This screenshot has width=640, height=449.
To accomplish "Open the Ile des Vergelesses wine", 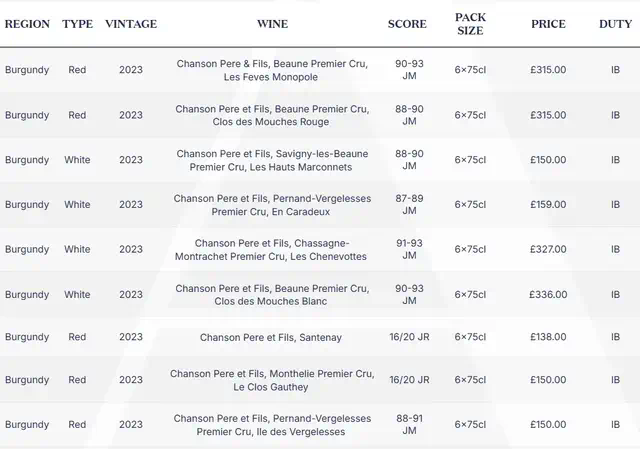I will (272, 425).
